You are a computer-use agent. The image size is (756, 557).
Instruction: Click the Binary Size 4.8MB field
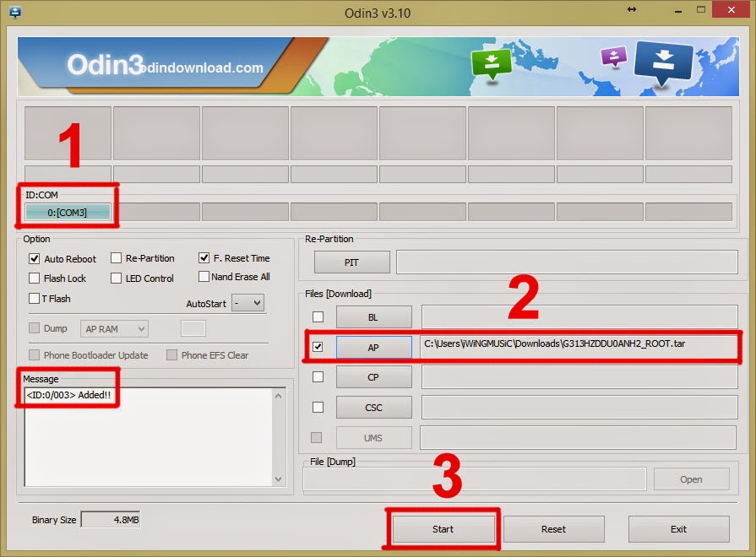click(111, 520)
